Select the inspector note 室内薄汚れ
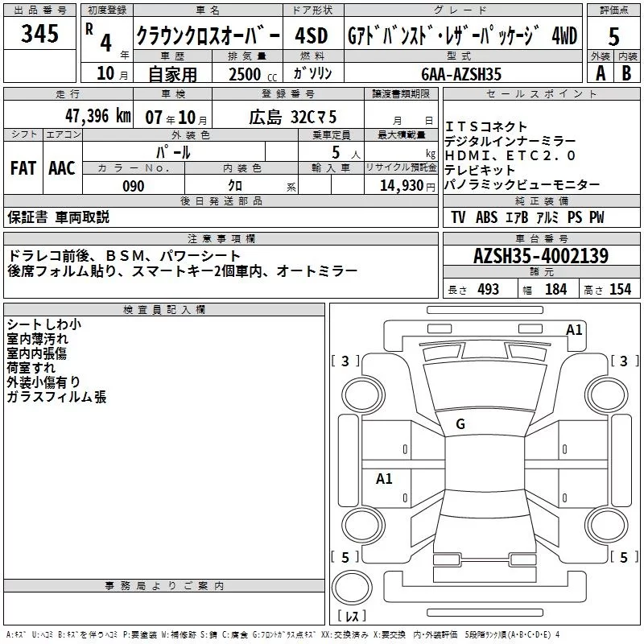Image resolution: width=644 pixels, height=644 pixels. coord(37,339)
